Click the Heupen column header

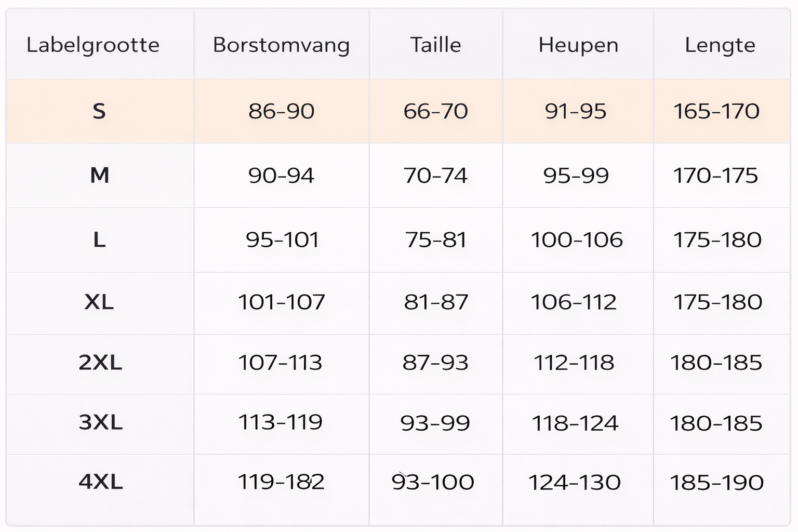(578, 45)
